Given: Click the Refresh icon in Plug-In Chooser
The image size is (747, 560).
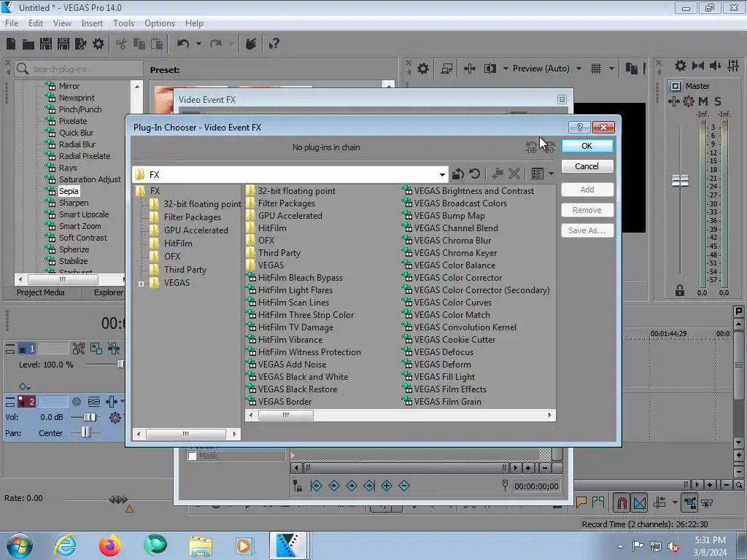Looking at the screenshot, I should coord(474,174).
